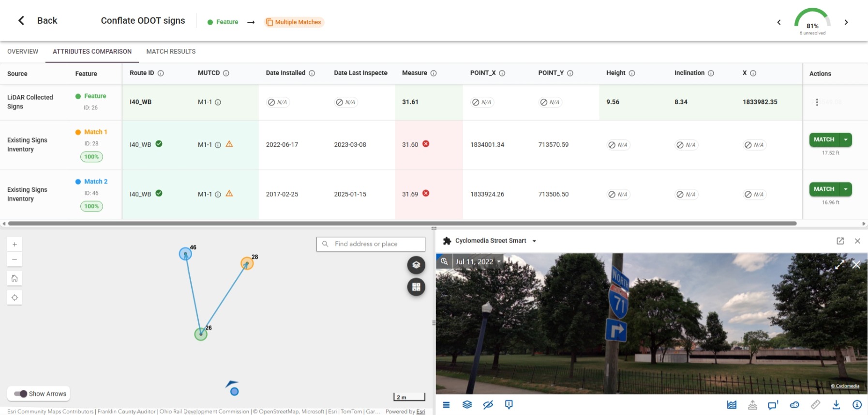The width and height of the screenshot is (868, 415).
Task: Click MUTCD warning icon in Match 1 row
Action: (229, 144)
